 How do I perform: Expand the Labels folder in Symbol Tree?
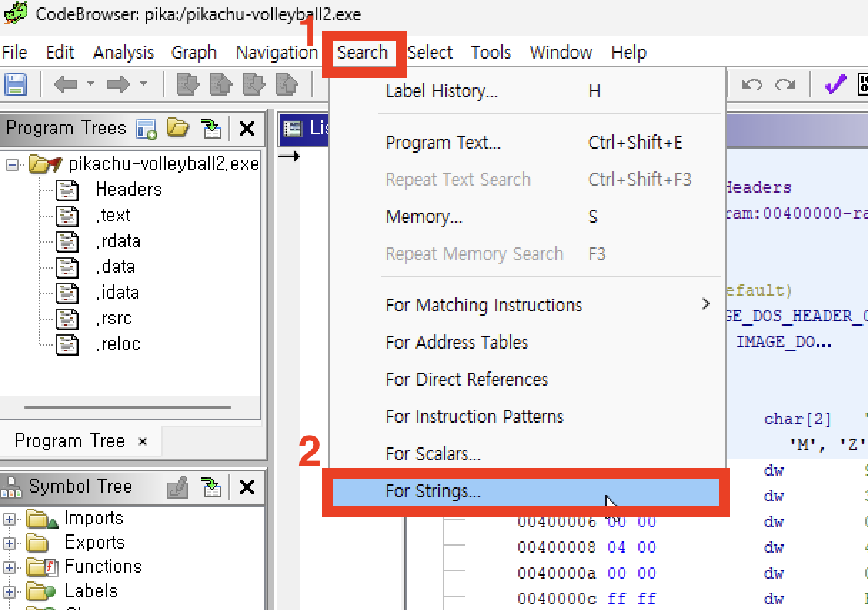9,592
